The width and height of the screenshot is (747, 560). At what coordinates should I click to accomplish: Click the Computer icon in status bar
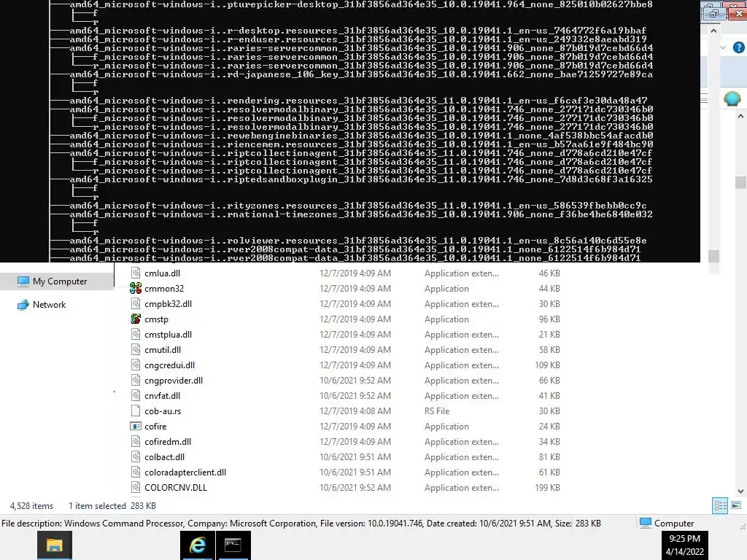[645, 523]
